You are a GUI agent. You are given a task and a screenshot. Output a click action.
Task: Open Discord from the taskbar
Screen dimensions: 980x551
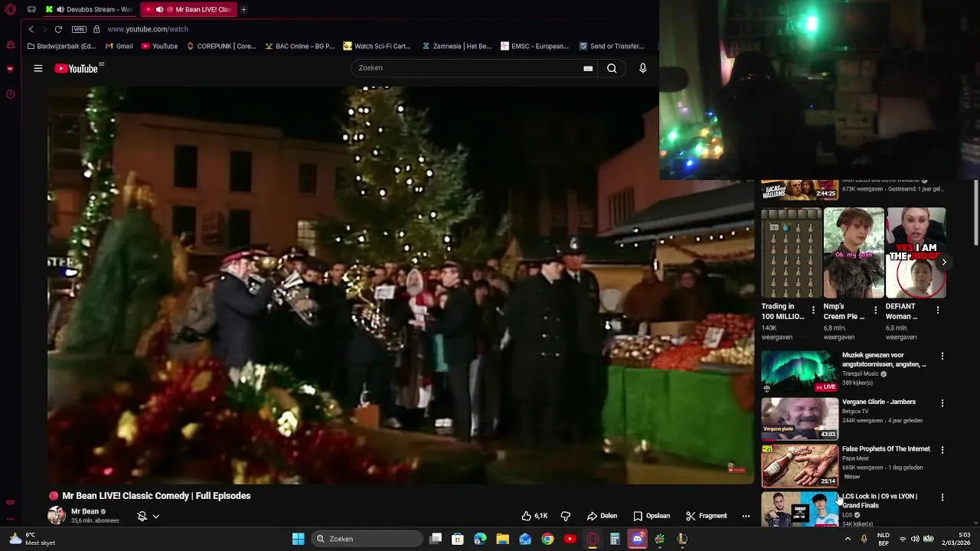637,539
